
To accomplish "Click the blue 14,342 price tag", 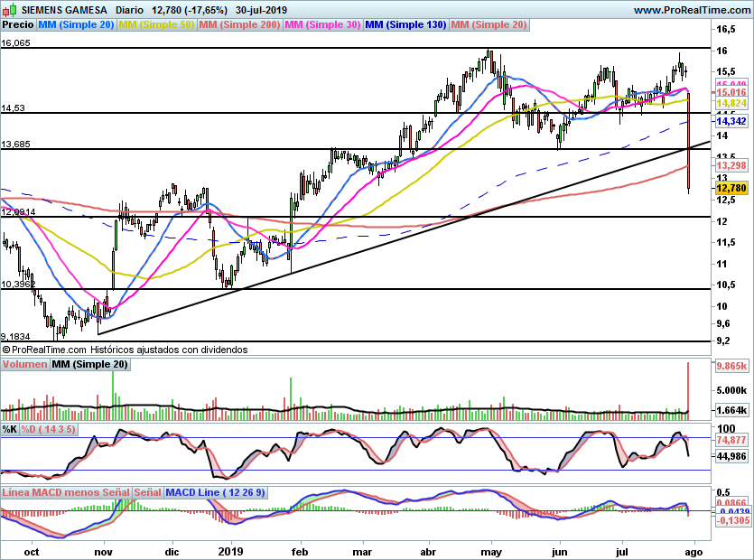I will 731,121.
